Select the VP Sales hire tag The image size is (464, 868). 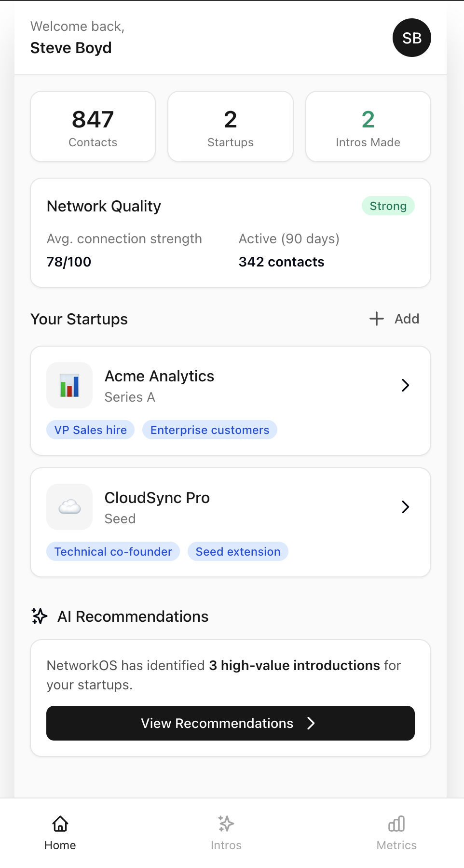(x=91, y=430)
